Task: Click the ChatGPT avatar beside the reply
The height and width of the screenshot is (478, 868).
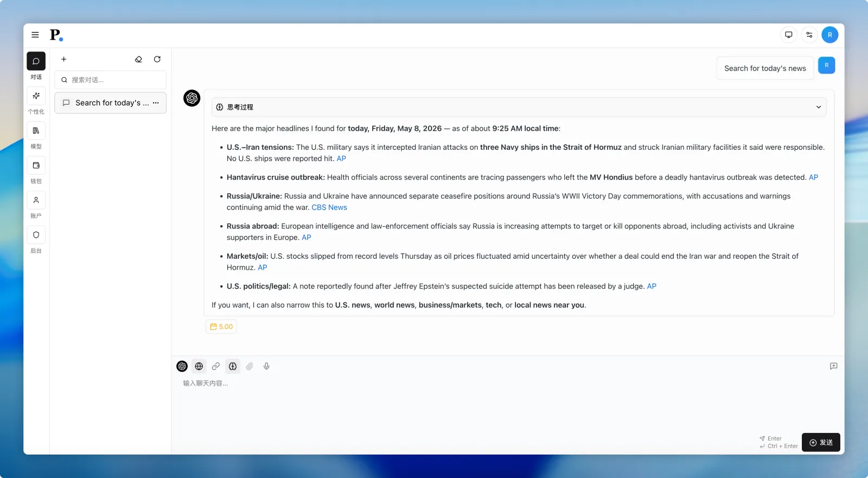Action: (192, 98)
